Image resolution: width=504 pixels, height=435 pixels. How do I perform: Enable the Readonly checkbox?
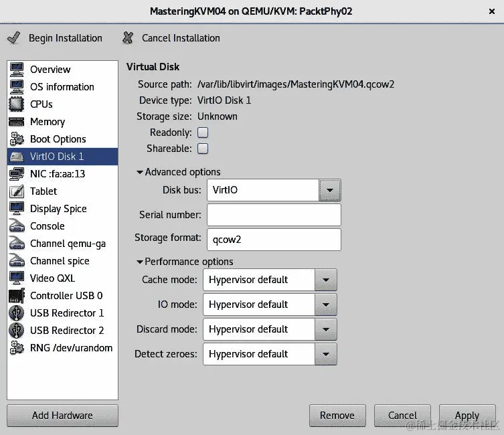pyautogui.click(x=203, y=133)
